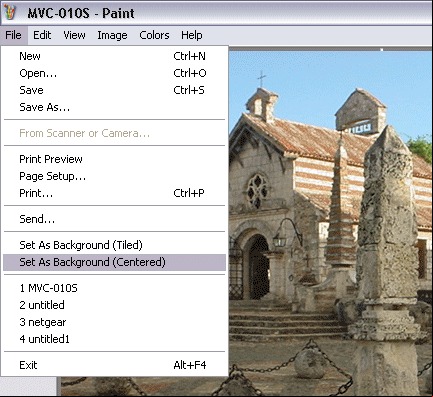The image size is (433, 397).
Task: Reopen recent file 3 netgear
Action: tap(114, 322)
